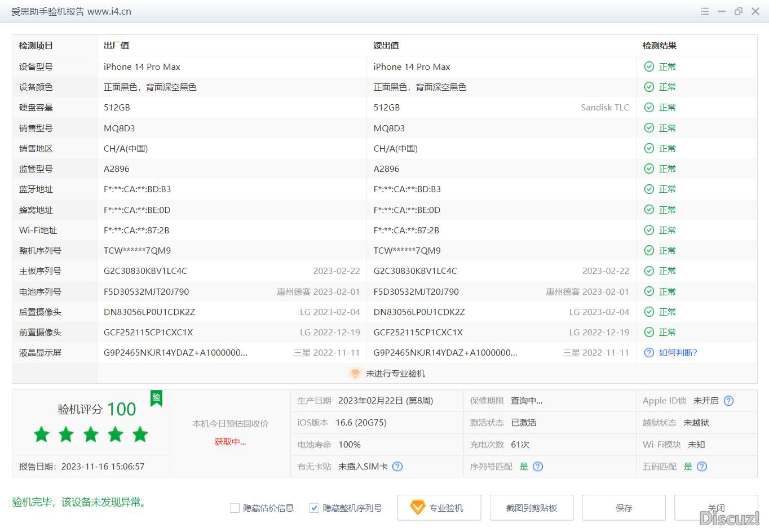Click the A2896 read value cell
Viewport: 769px width, 532px height.
coord(386,169)
